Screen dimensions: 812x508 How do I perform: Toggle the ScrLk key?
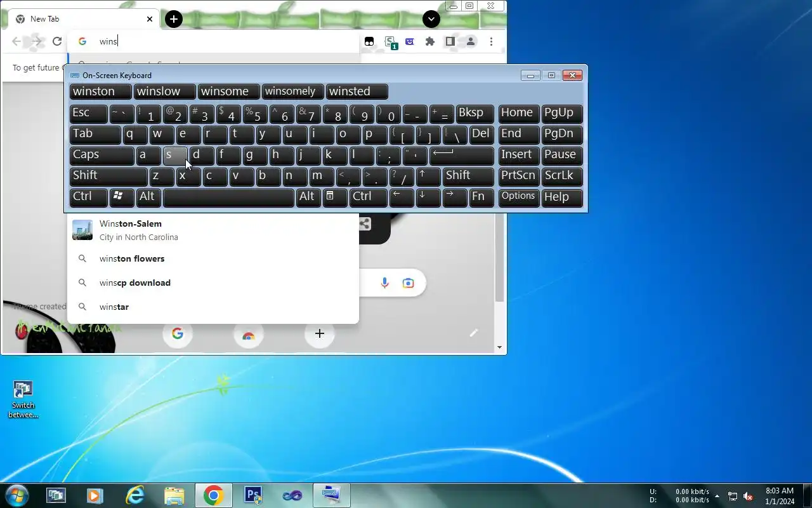562,177
